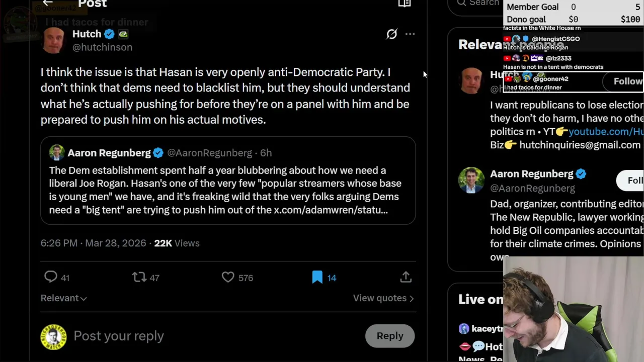
Task: Toggle the bookmark on this post
Action: 317,277
